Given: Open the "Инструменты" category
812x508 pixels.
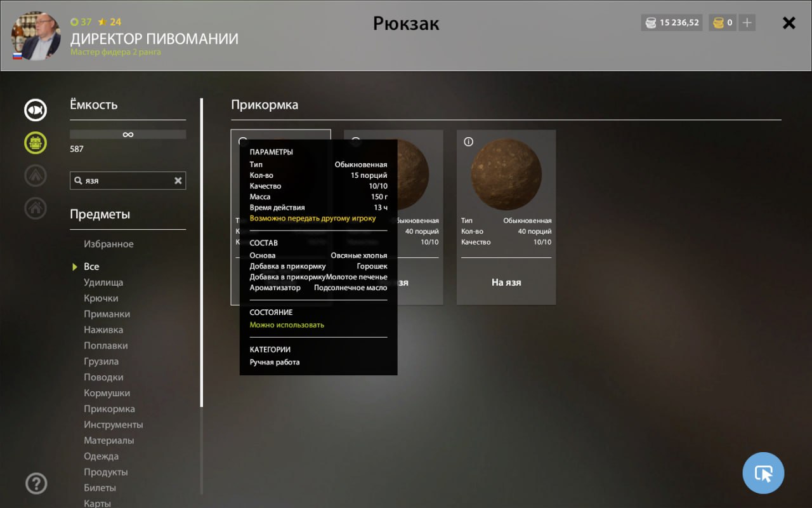Looking at the screenshot, I should coord(114,425).
